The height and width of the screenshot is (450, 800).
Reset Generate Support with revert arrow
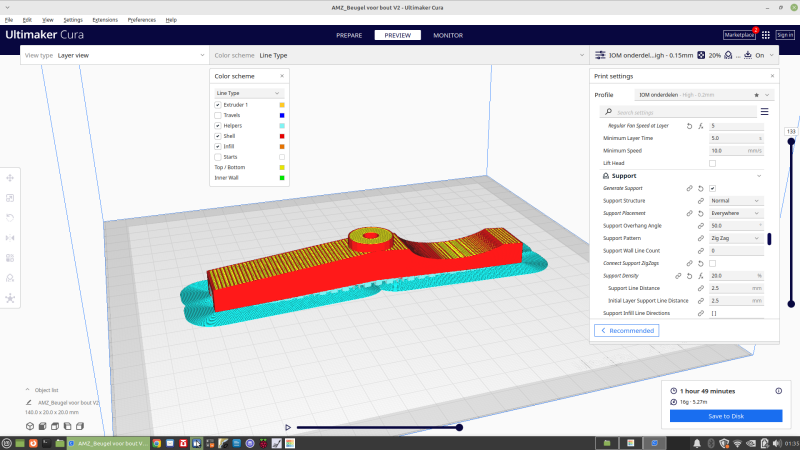click(x=700, y=188)
